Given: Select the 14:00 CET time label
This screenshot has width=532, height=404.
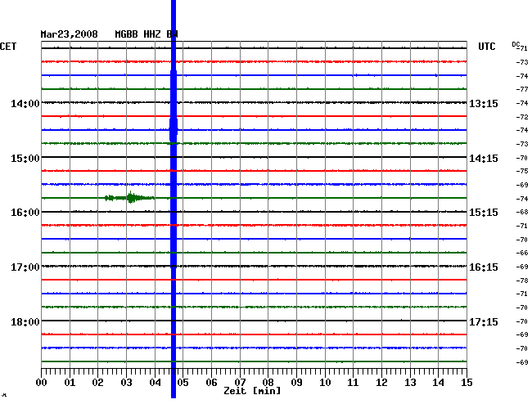Looking at the screenshot, I should pyautogui.click(x=25, y=103).
